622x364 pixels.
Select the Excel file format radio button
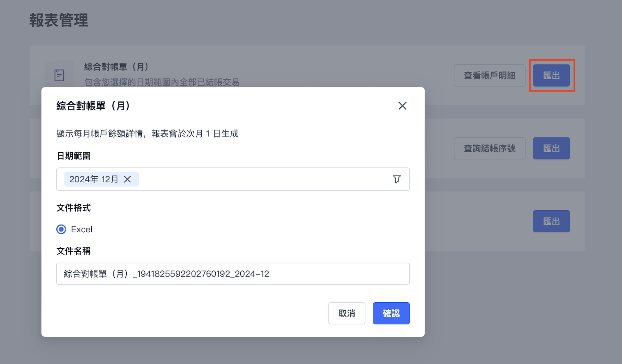tap(61, 229)
